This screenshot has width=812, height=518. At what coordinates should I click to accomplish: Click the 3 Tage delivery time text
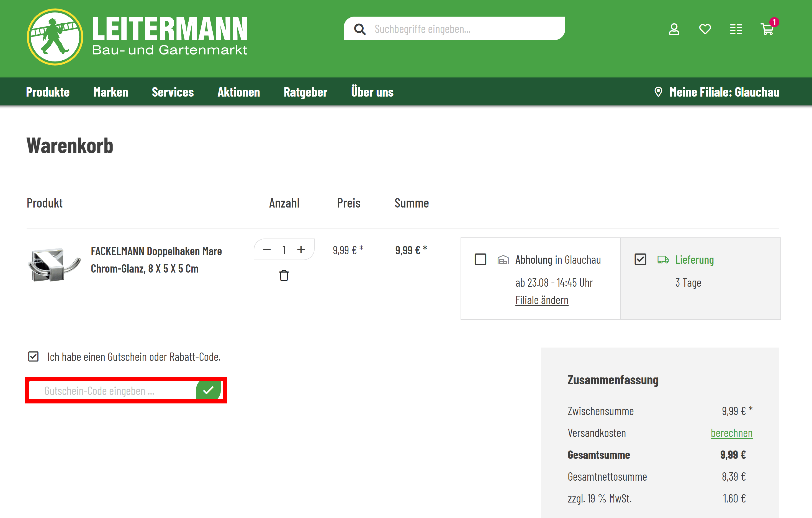click(x=688, y=283)
